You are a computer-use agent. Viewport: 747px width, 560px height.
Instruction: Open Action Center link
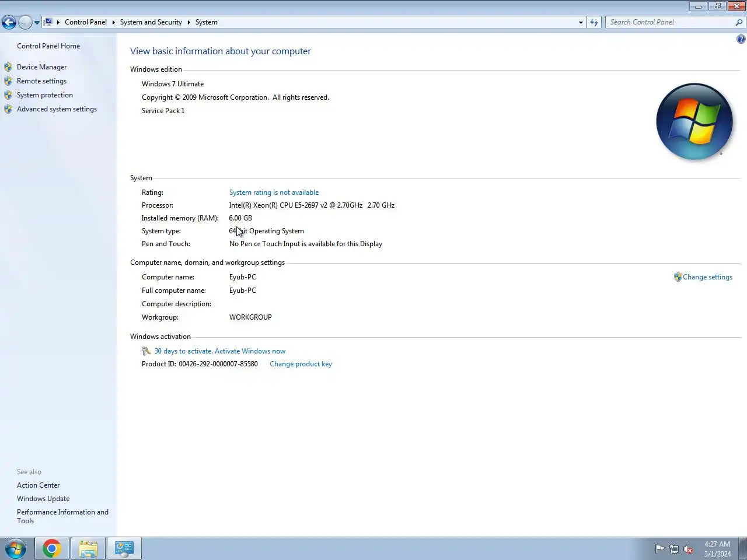[x=38, y=485]
